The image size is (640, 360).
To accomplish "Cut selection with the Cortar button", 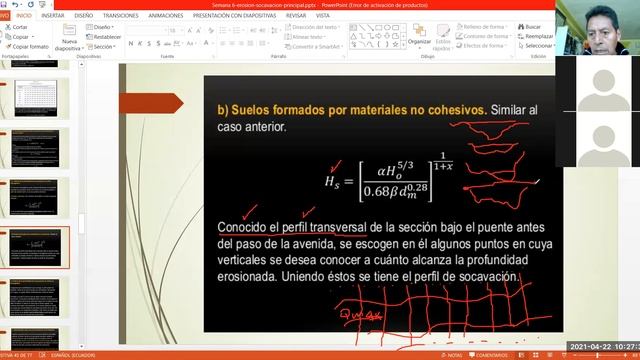I will [16, 27].
